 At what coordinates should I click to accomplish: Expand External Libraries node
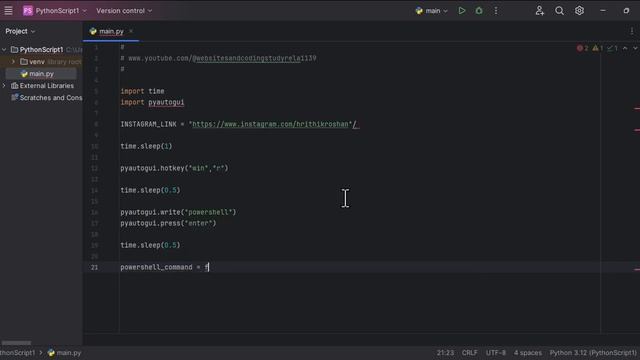pos(4,86)
